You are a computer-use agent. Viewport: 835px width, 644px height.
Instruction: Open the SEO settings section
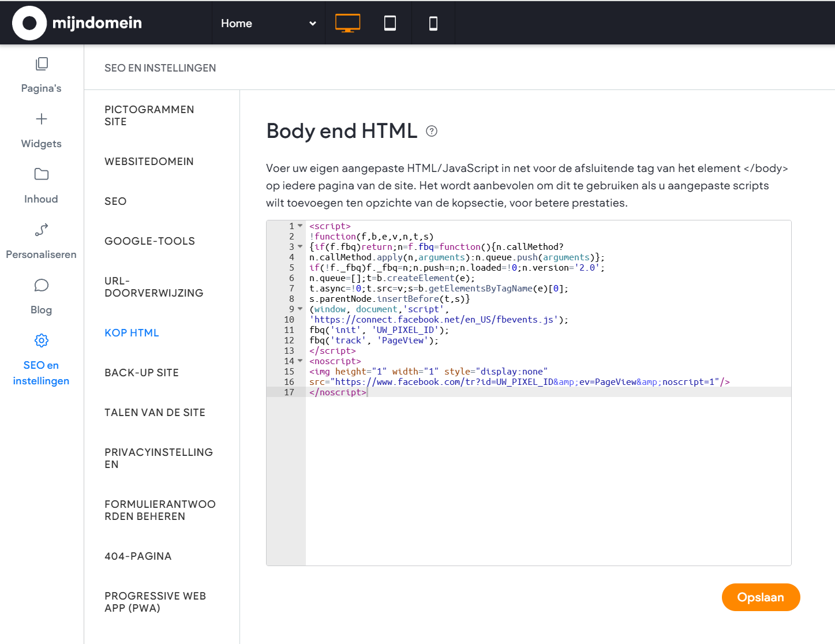point(115,201)
